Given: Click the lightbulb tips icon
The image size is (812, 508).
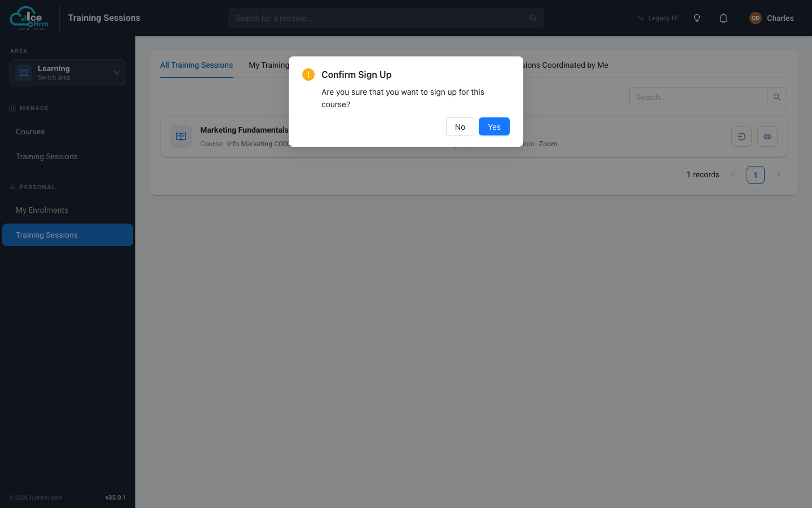Looking at the screenshot, I should pos(697,18).
